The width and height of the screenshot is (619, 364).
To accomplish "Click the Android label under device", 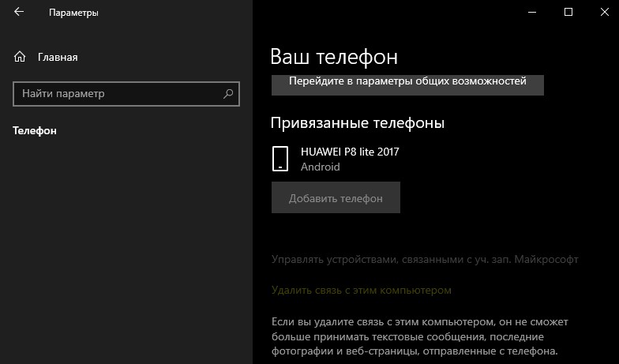I will coord(321,167).
